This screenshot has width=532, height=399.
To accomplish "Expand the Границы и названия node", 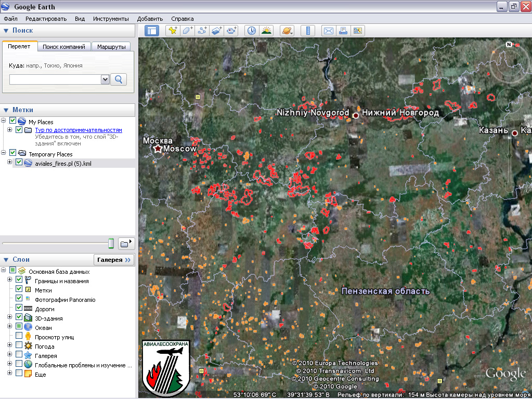I will 9,280.
